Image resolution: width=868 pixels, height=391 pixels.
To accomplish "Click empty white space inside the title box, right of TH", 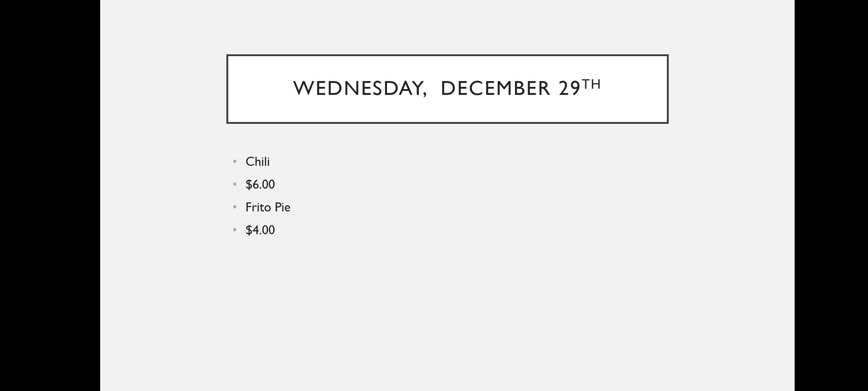I will pos(636,89).
